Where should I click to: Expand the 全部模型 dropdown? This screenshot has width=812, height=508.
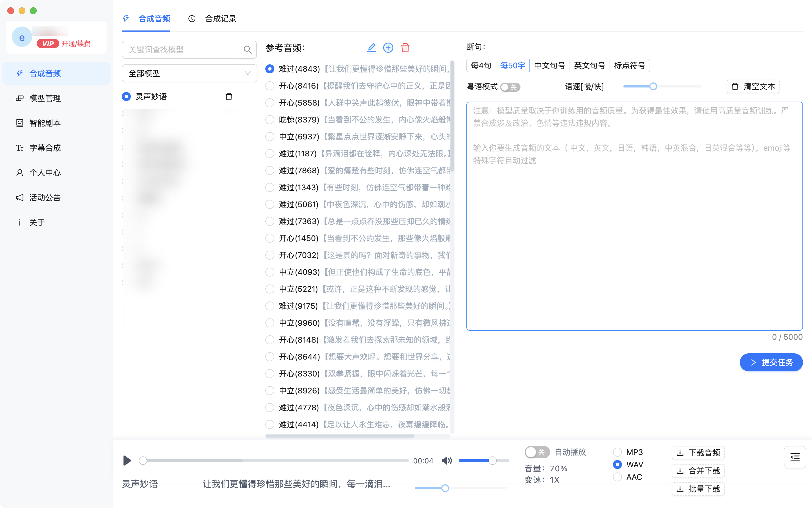189,73
